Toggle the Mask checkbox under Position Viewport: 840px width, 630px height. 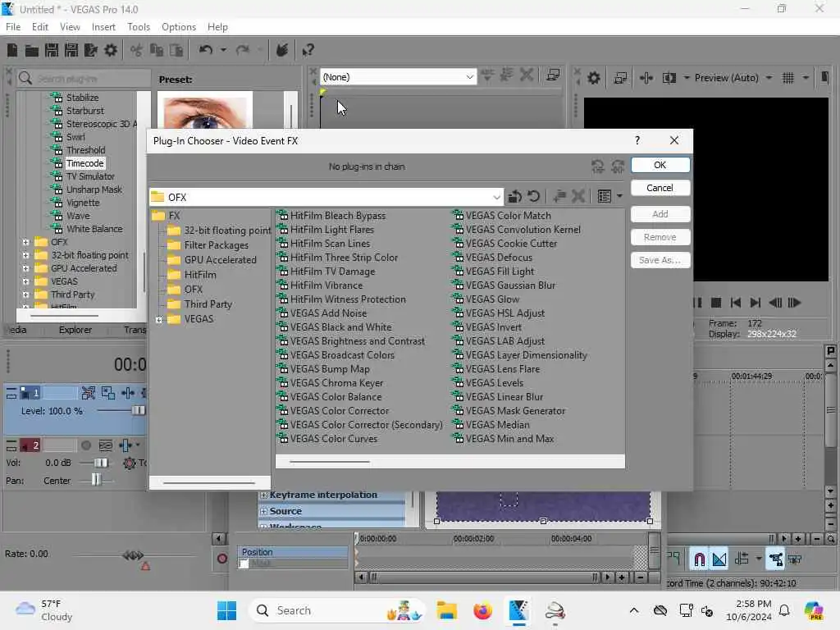click(x=244, y=564)
